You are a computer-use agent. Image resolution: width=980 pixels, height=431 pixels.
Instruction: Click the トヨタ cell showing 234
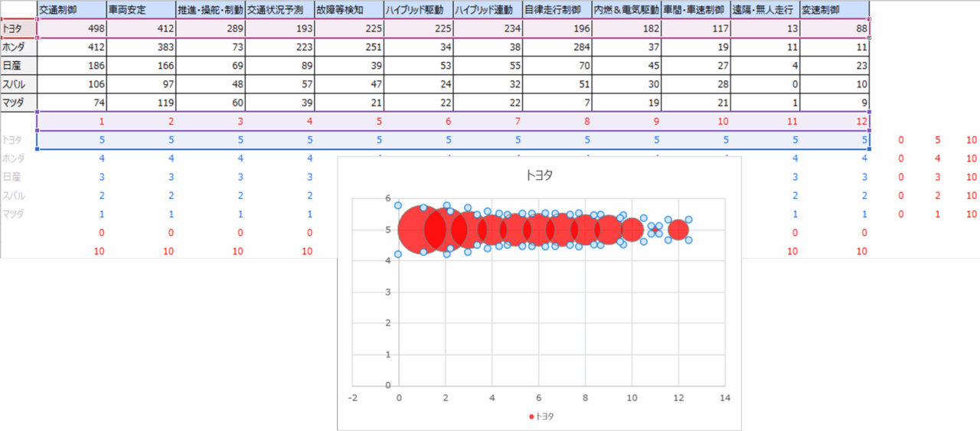(488, 28)
